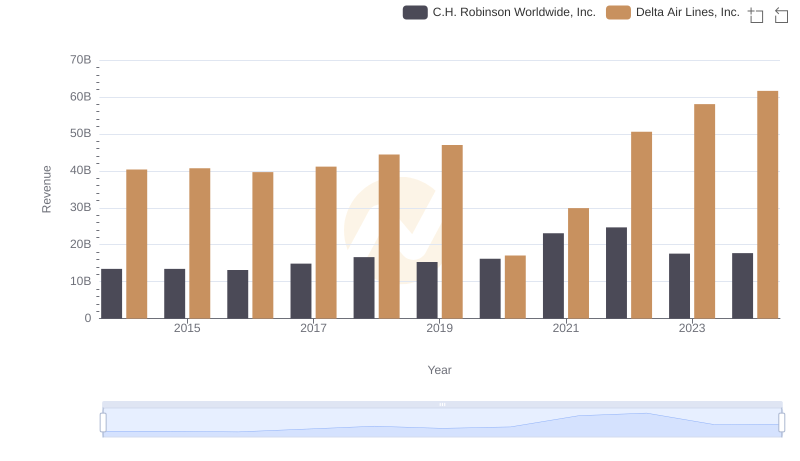The height and width of the screenshot is (461, 800).
Task: Click the 20B y-axis label
Action: (x=81, y=244)
